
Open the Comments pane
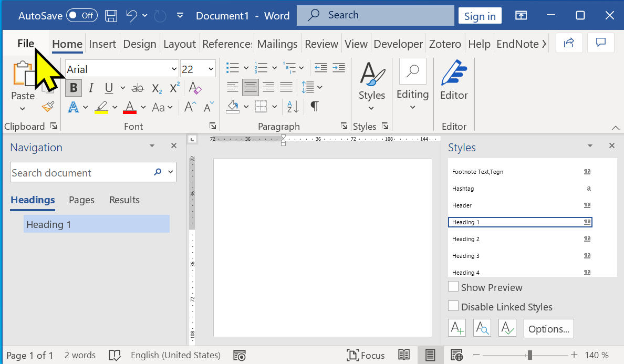coord(600,43)
